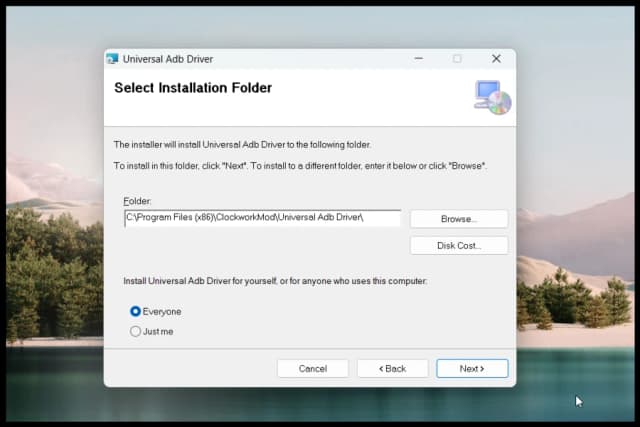Viewport: 640px width, 427px height.
Task: Close the Universal Adb Driver installer window
Action: (496, 59)
